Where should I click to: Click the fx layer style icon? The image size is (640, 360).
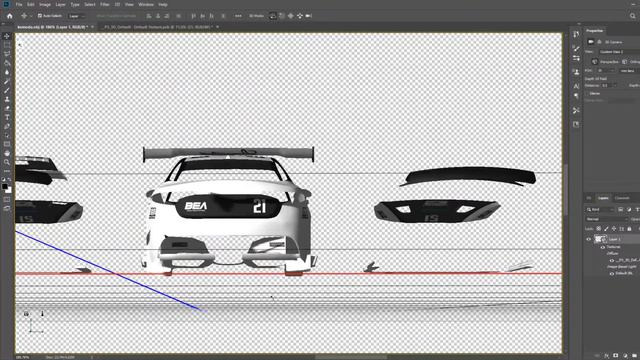point(607,356)
